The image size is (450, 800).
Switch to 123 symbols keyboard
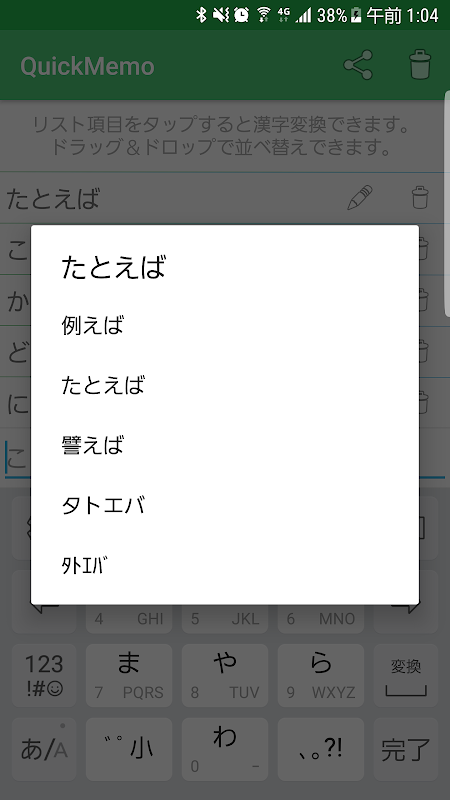tap(44, 675)
